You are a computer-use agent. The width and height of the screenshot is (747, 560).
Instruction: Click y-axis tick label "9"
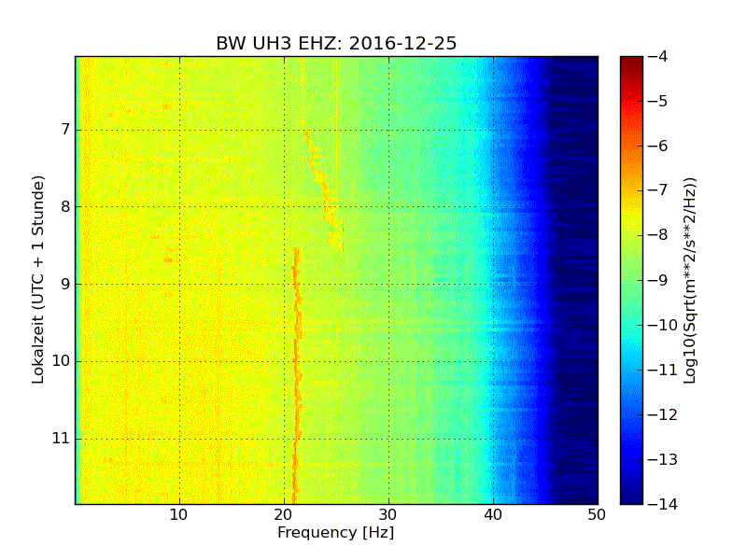(x=65, y=285)
